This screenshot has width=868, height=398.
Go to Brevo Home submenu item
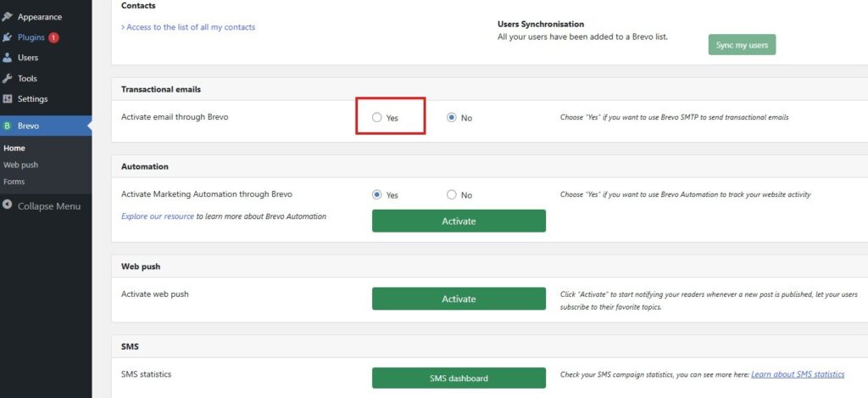point(14,148)
